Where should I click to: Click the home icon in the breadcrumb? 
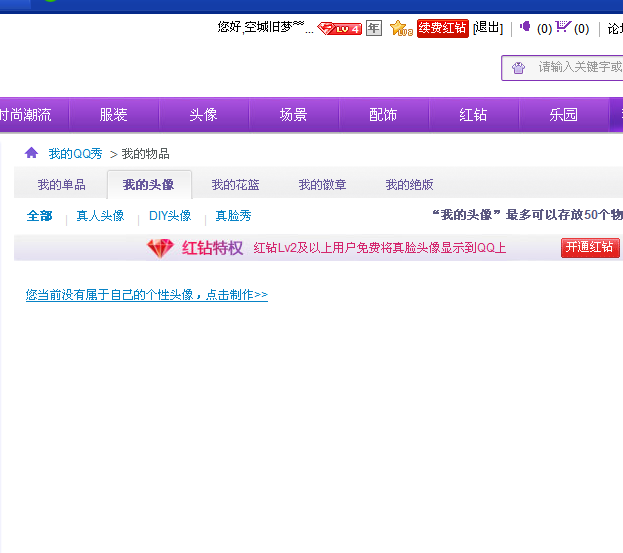(31, 153)
